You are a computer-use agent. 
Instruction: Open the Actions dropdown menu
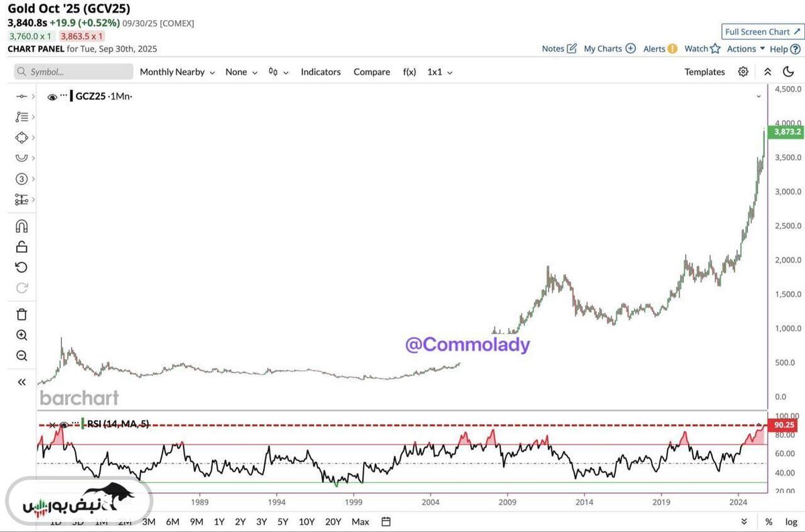click(x=745, y=48)
